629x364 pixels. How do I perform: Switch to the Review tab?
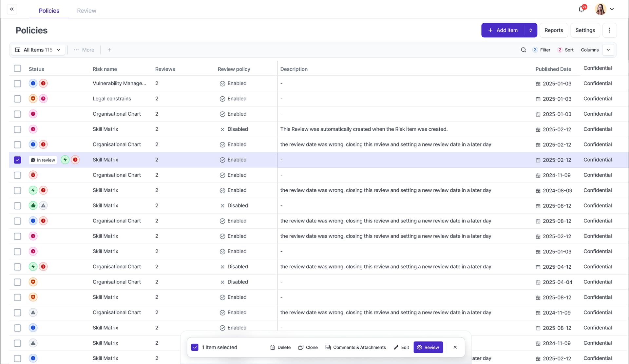(x=86, y=10)
